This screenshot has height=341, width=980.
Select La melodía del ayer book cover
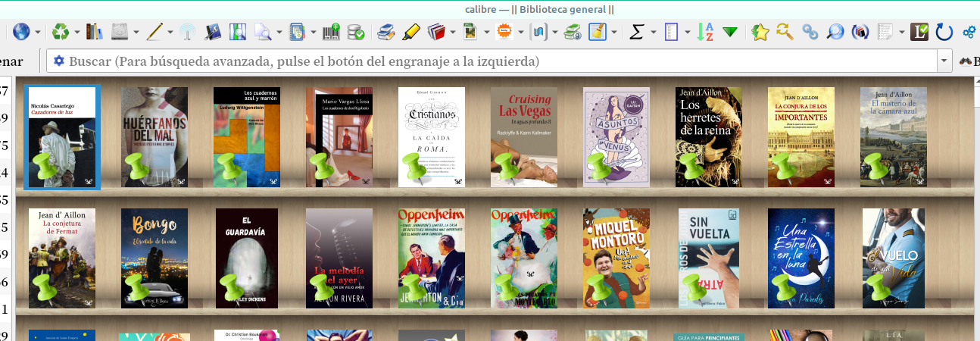point(339,258)
